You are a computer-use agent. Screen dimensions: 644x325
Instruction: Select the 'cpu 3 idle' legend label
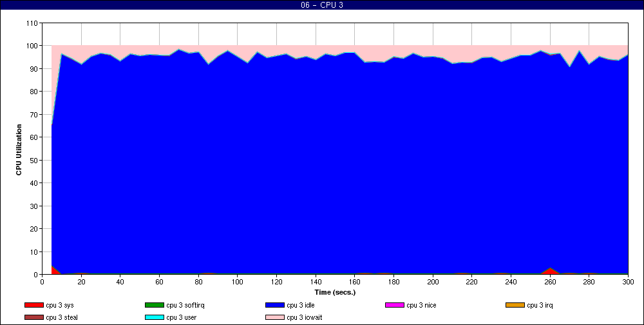[301, 305]
